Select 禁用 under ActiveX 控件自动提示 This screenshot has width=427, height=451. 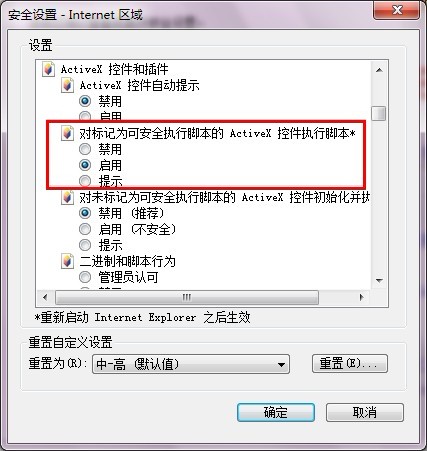(85, 101)
